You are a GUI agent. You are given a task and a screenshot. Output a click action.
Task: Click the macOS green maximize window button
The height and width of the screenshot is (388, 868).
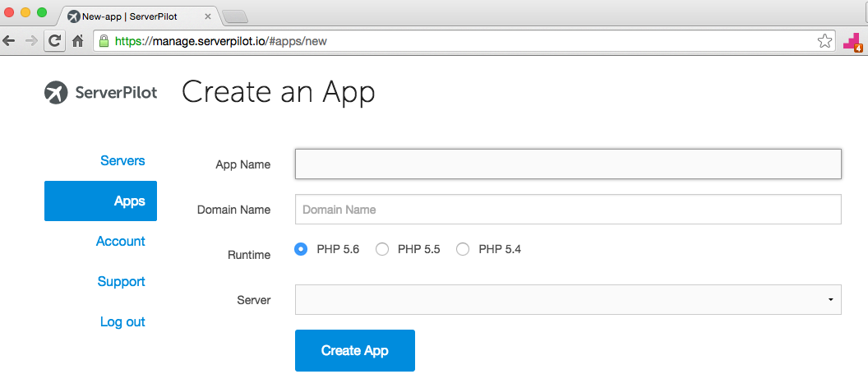(x=43, y=12)
